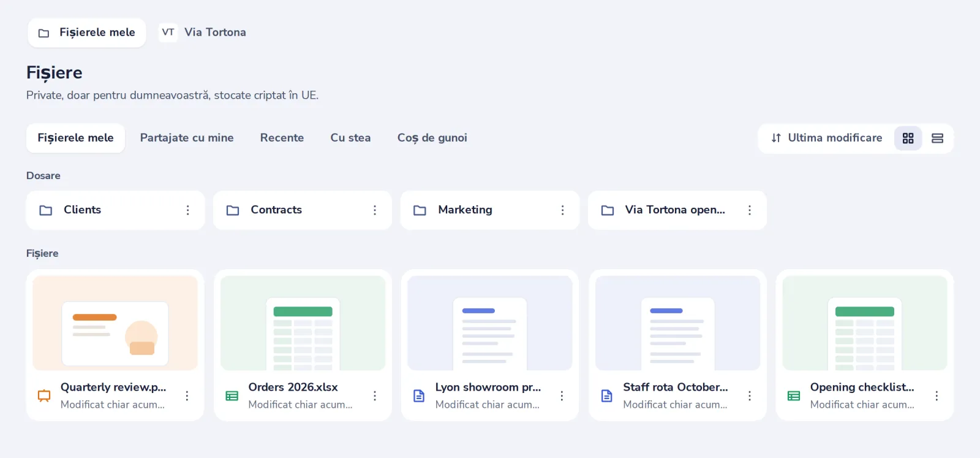The height and width of the screenshot is (458, 980).
Task: Open the Staff rota October options menu
Action: tap(750, 396)
